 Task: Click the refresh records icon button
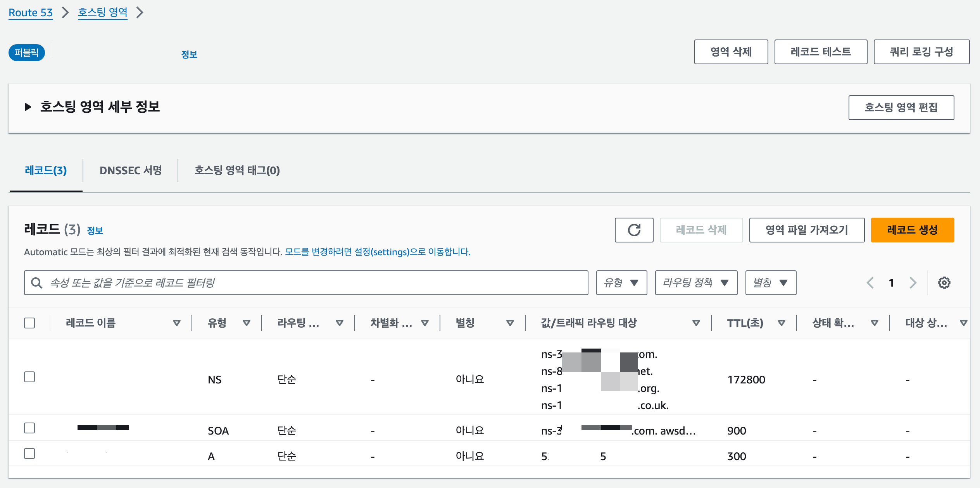[x=634, y=230]
